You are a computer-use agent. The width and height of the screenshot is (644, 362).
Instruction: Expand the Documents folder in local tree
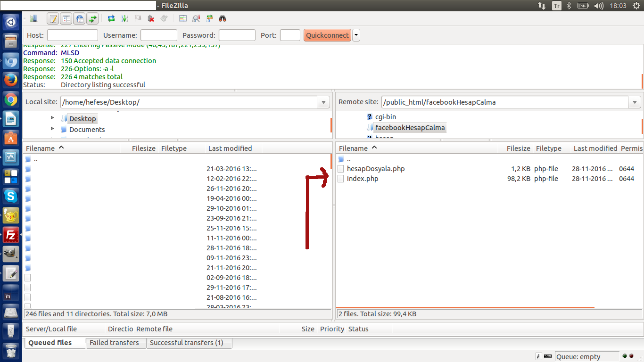[52, 129]
